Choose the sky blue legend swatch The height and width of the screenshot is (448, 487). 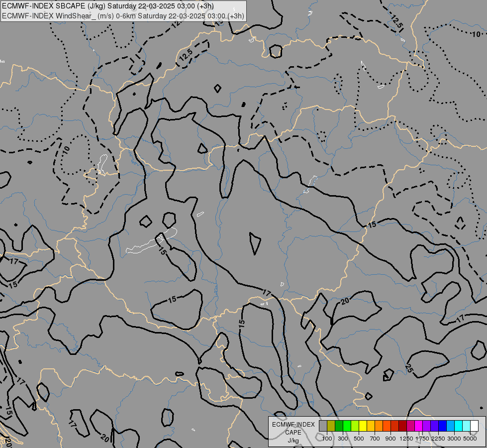point(450,426)
